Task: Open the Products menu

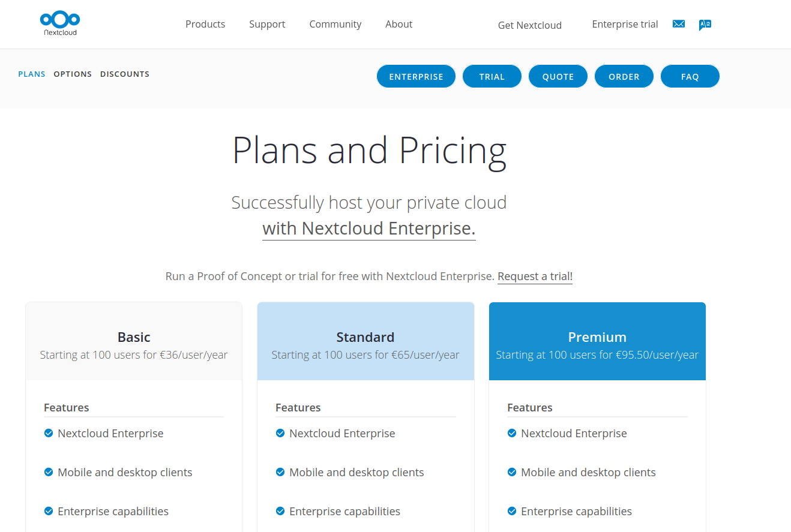Action: (x=205, y=24)
